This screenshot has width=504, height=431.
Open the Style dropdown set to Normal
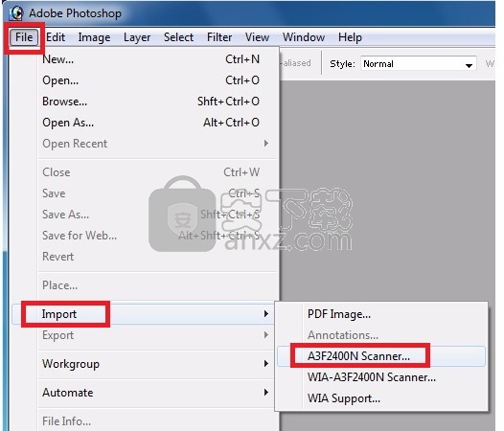point(419,63)
